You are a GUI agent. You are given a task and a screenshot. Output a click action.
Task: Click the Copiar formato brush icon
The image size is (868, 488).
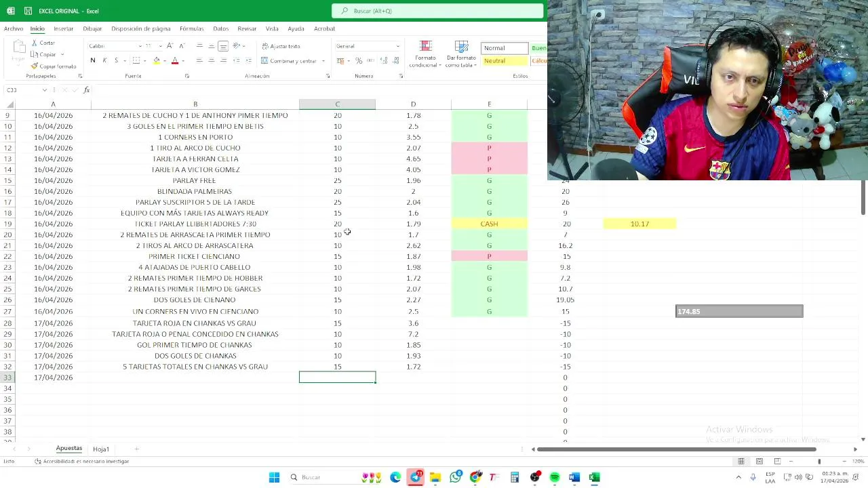tap(34, 66)
